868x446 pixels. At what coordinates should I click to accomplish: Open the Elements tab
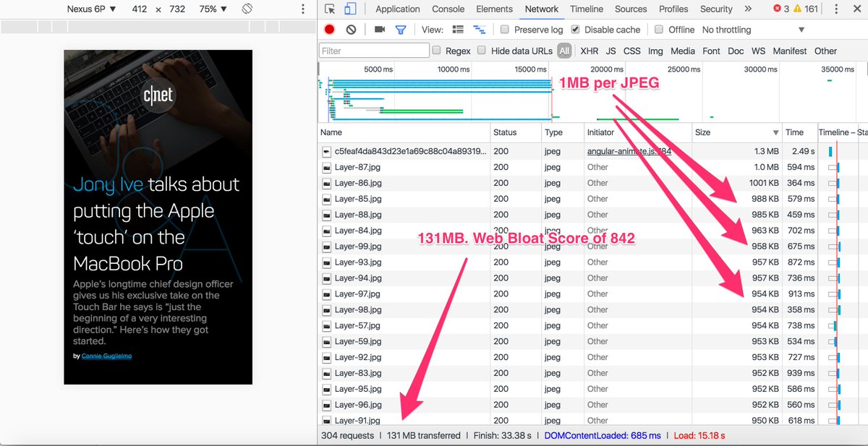click(495, 9)
